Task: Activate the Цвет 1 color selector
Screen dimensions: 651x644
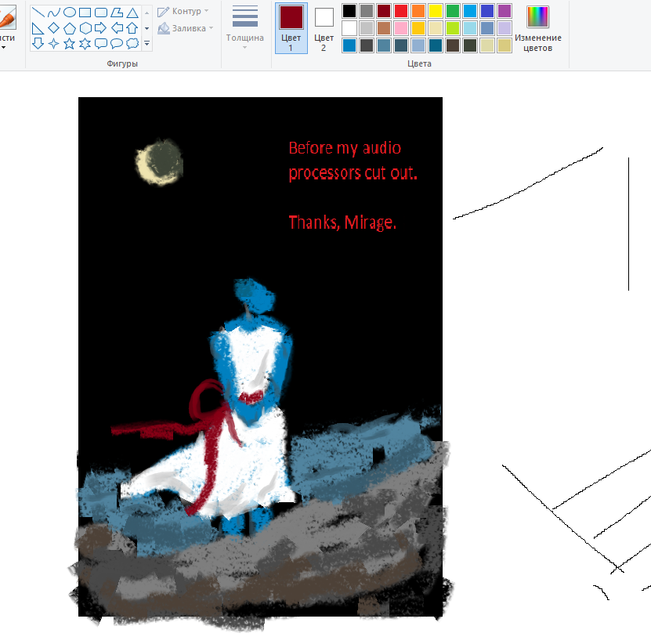Action: click(291, 28)
